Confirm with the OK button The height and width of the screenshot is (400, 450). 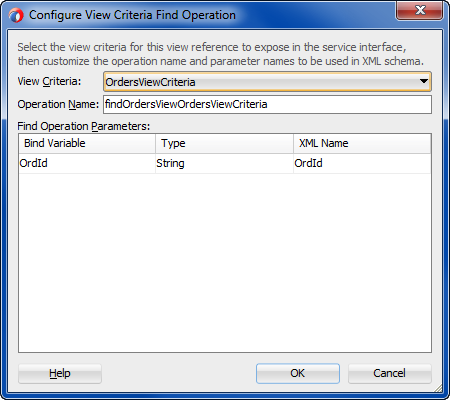pyautogui.click(x=298, y=373)
